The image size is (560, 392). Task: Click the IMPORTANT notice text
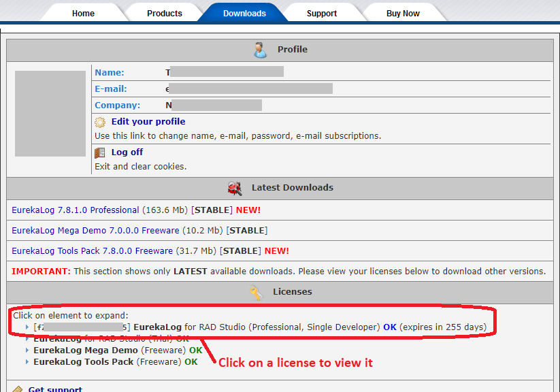(x=278, y=272)
